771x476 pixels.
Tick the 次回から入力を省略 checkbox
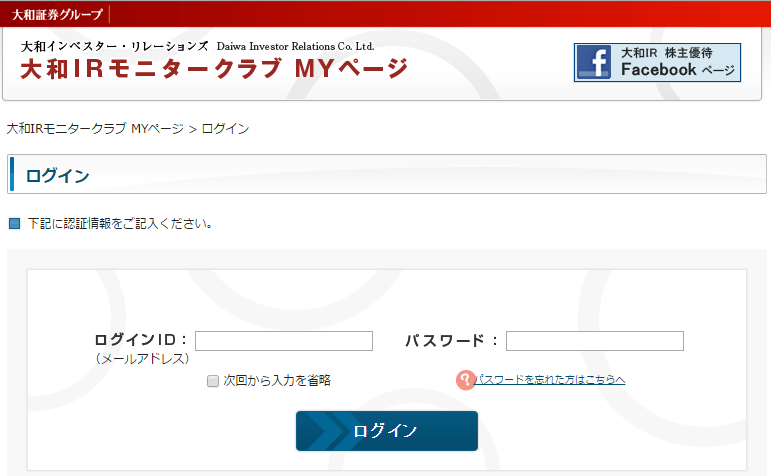(212, 381)
